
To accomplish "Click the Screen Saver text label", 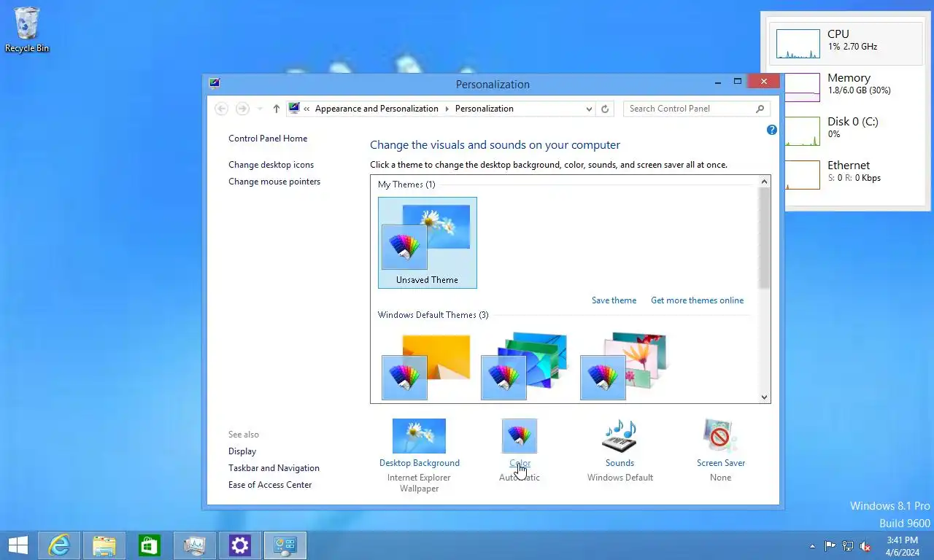I will point(720,463).
